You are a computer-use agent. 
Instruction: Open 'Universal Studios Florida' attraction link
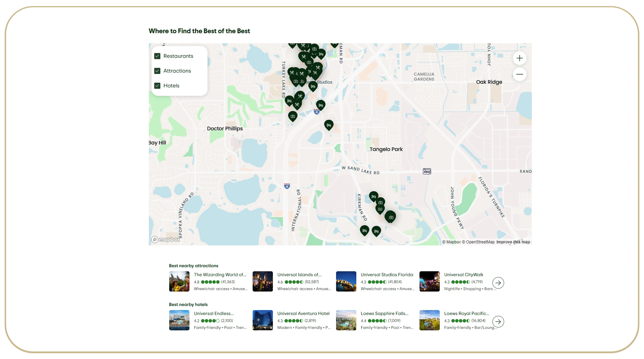point(387,275)
